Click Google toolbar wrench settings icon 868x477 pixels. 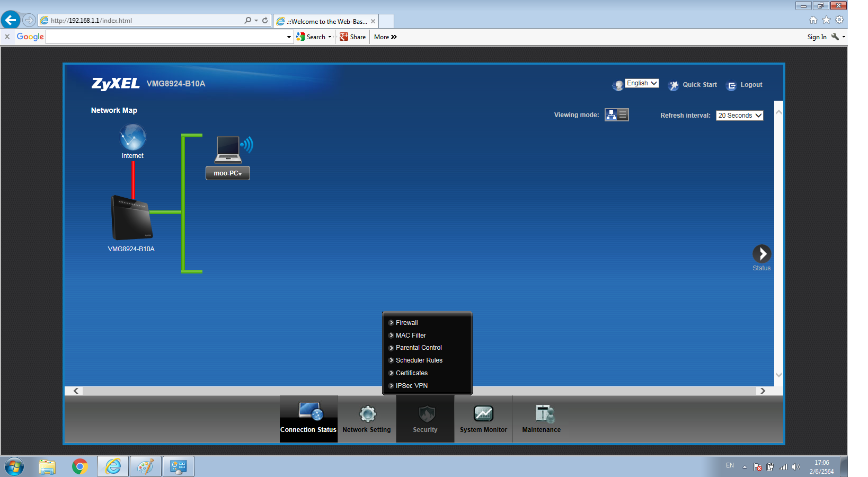click(x=835, y=37)
